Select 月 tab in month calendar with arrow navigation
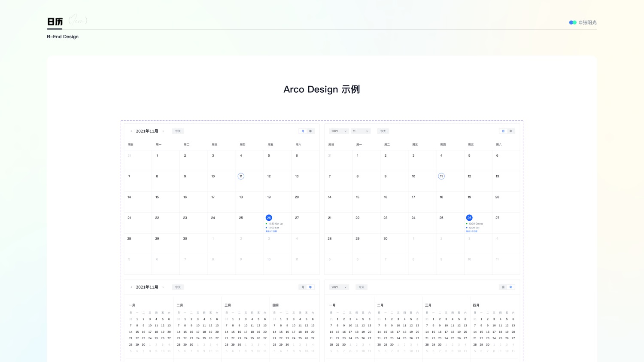The width and height of the screenshot is (644, 362). point(303,131)
